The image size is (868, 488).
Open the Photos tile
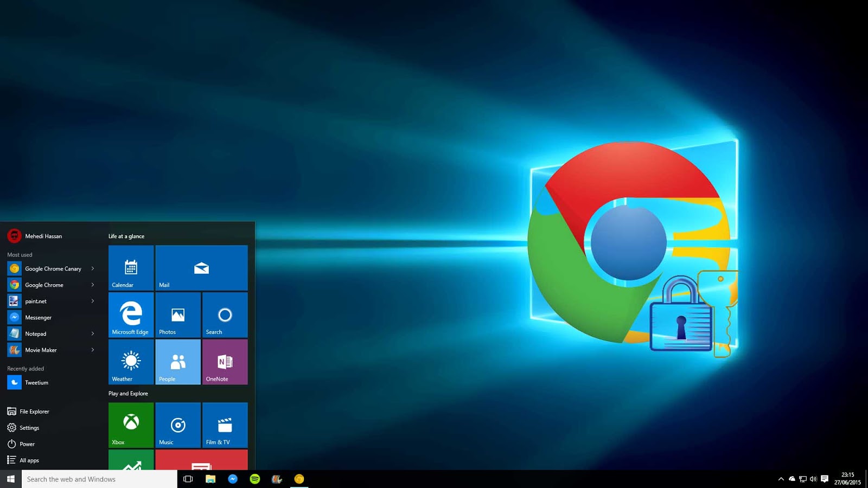click(178, 315)
